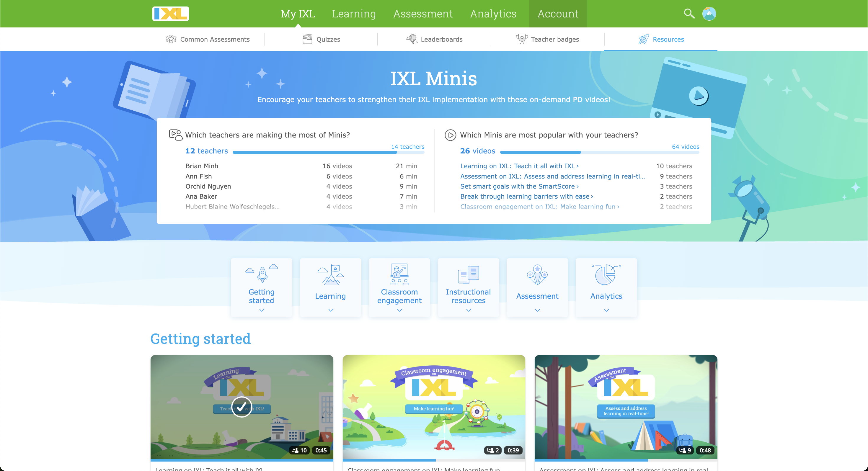The height and width of the screenshot is (471, 868).
Task: Click the Getting started rocket icon
Action: [262, 273]
